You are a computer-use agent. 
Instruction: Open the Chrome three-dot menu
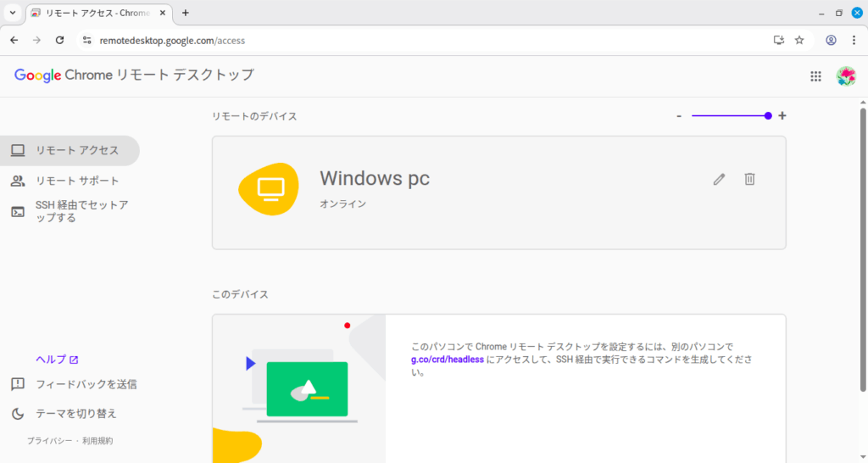853,40
